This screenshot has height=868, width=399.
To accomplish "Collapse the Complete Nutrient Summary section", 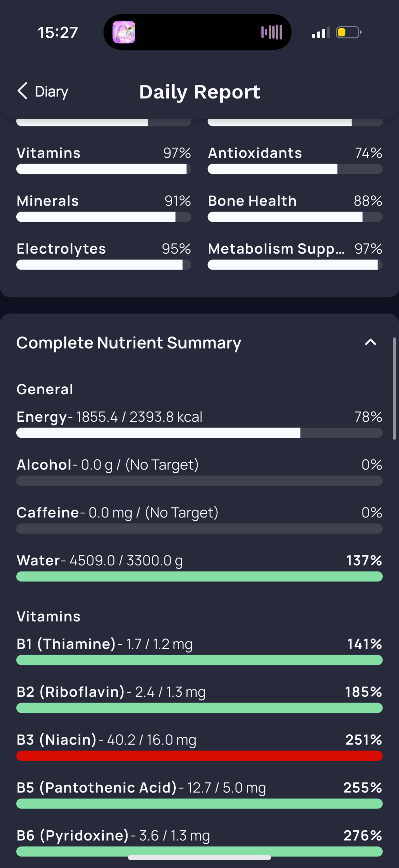I will pyautogui.click(x=370, y=342).
